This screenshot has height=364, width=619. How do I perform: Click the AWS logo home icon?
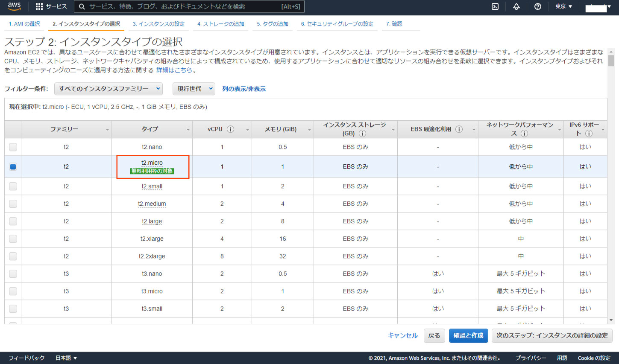(x=14, y=6)
